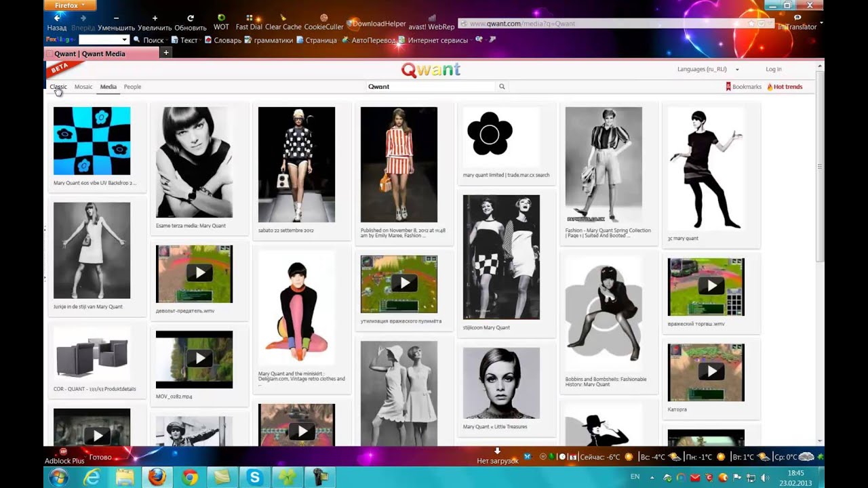868x488 pixels.
Task: Click the Qwant search input field
Action: tap(431, 87)
